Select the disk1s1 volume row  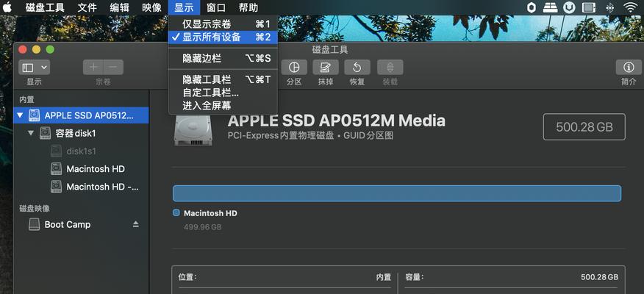[81, 151]
